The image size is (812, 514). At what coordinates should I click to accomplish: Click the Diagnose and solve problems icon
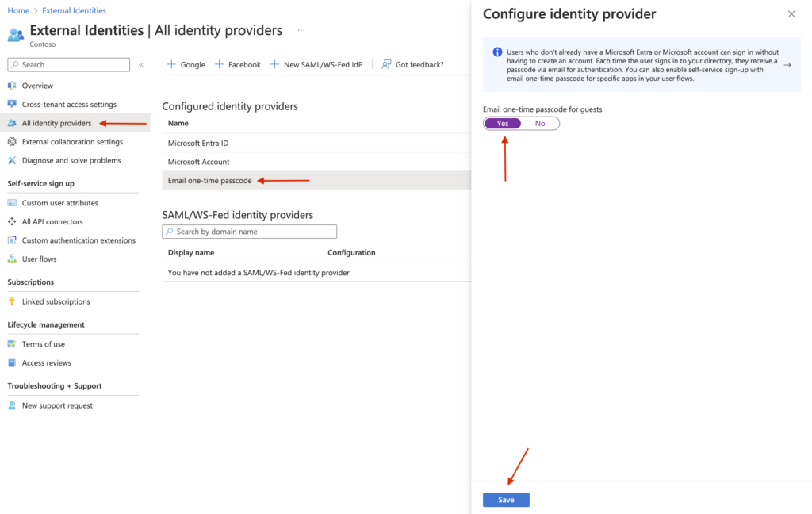point(12,160)
